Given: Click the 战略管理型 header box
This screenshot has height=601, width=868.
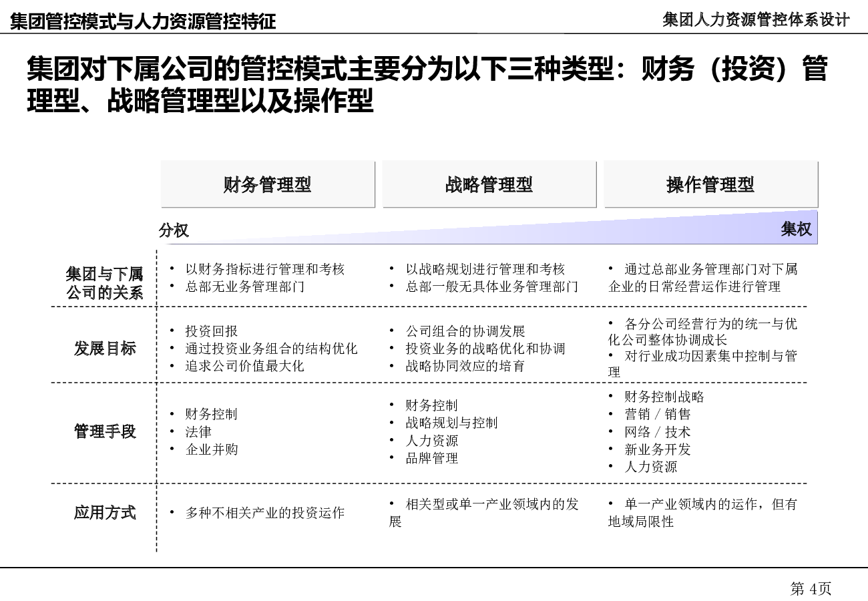Looking at the screenshot, I should pyautogui.click(x=489, y=184).
